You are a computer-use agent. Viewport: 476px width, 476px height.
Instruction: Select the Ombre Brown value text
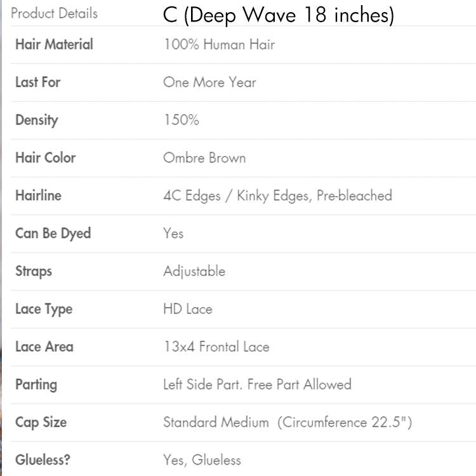[204, 157]
